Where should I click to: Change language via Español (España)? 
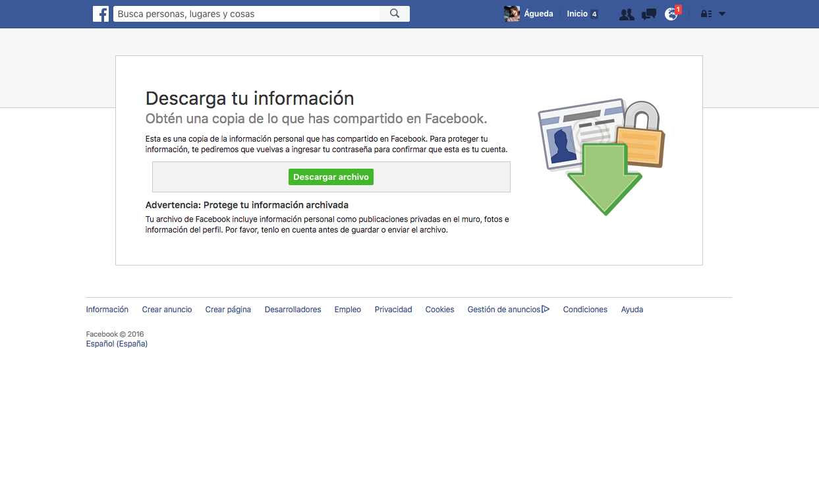pyautogui.click(x=117, y=343)
